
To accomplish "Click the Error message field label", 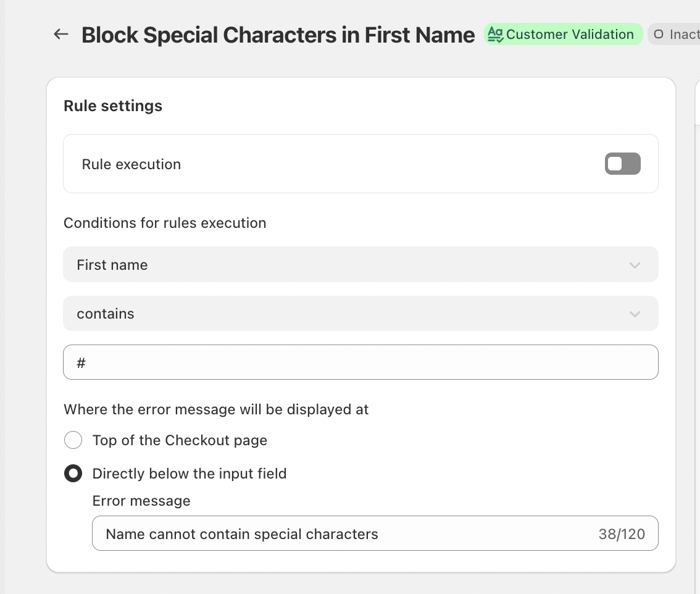I will (x=141, y=501).
